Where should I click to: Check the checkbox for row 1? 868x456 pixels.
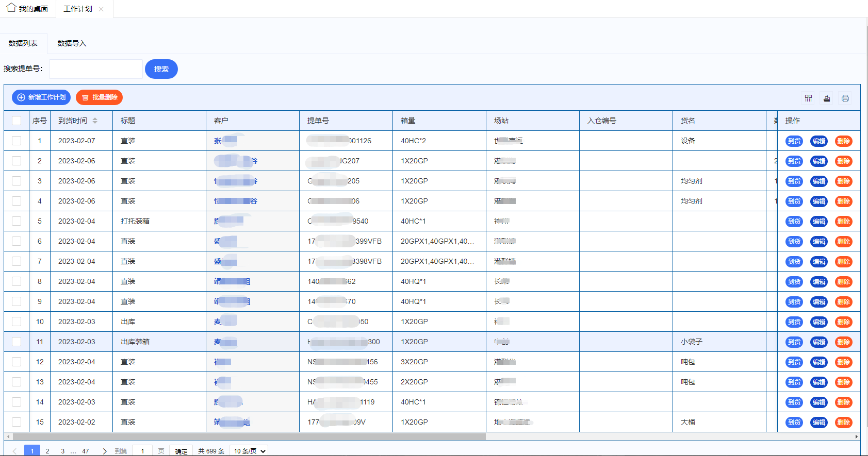(17, 141)
